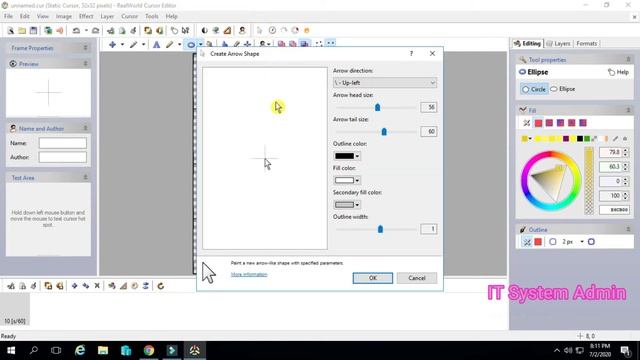Open the Effect menu
This screenshot has height=360, width=640.
point(86,16)
